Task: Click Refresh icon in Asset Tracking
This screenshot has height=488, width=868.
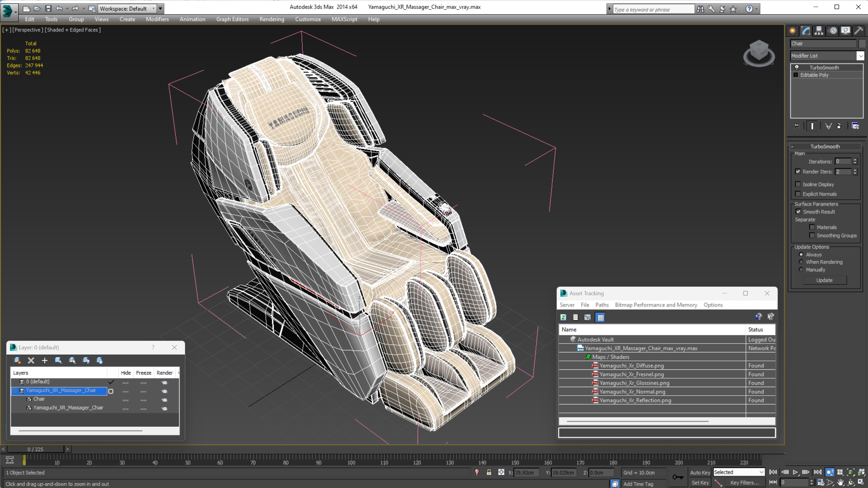Action: click(563, 317)
